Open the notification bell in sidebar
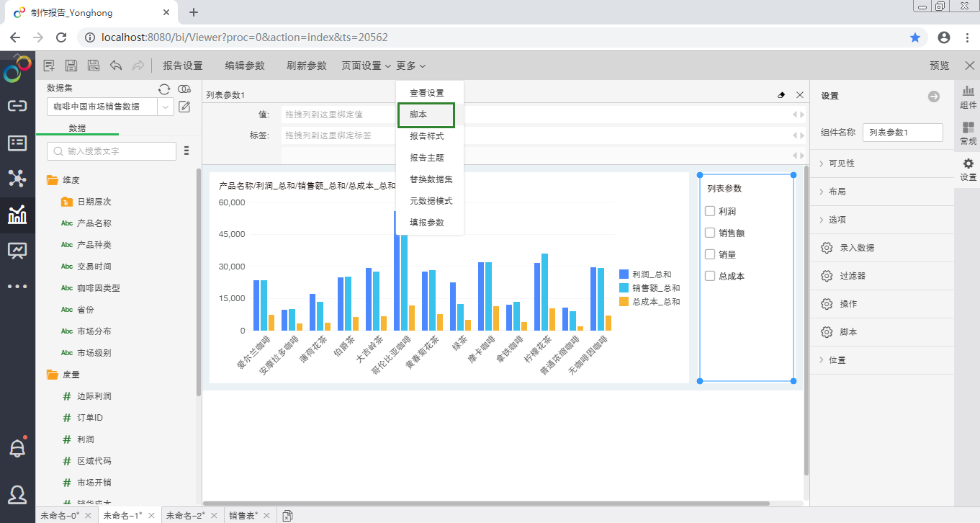The height and width of the screenshot is (523, 980). (17, 448)
